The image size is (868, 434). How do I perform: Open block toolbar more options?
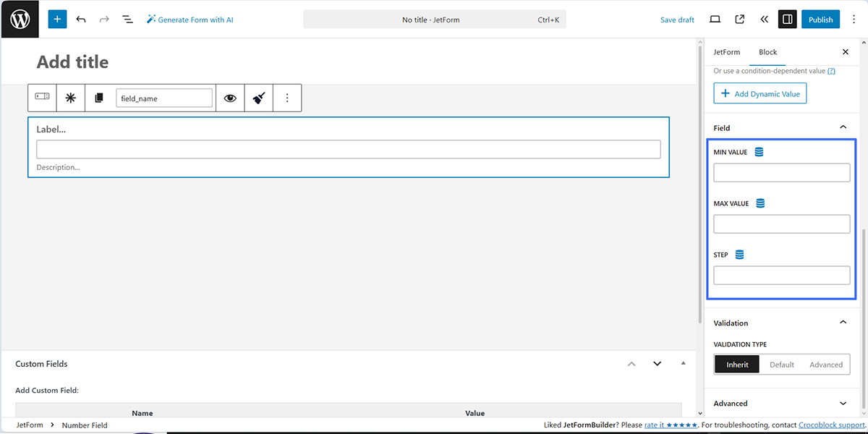click(x=287, y=98)
